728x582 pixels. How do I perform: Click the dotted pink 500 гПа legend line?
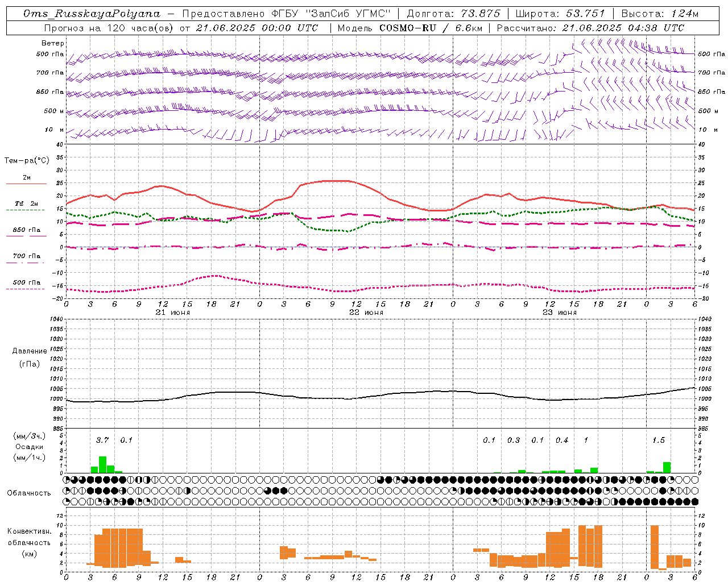coord(26,289)
